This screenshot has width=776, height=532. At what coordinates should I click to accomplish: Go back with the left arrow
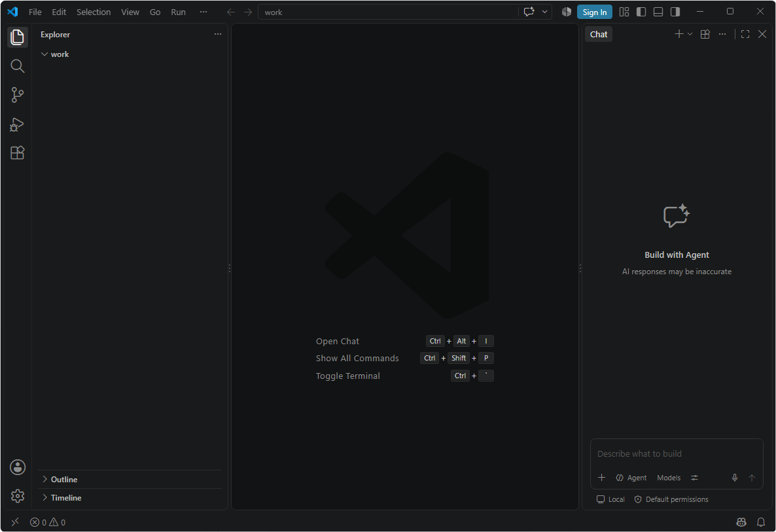click(231, 12)
